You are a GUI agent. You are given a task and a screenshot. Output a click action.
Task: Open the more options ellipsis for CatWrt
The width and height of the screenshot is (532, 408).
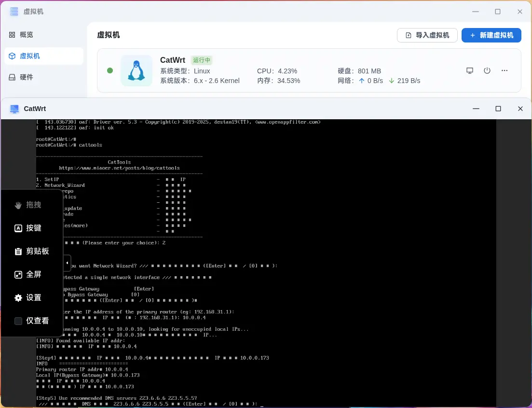505,70
